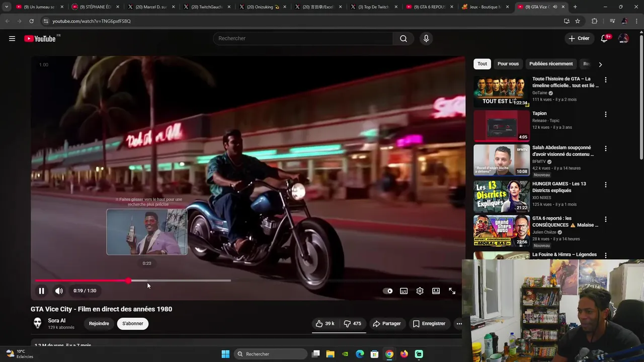Show more filter chips with right arrow
Screen dimensions: 644x362
600,64
